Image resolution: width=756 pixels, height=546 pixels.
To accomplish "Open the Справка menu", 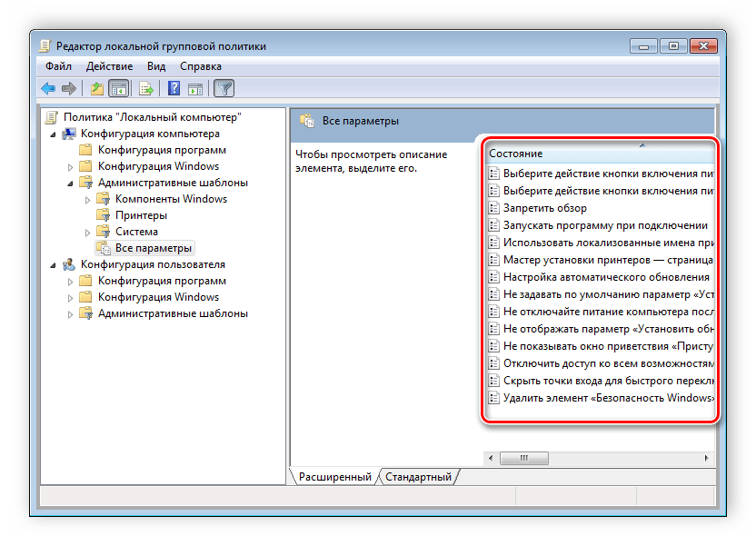I will tap(201, 66).
